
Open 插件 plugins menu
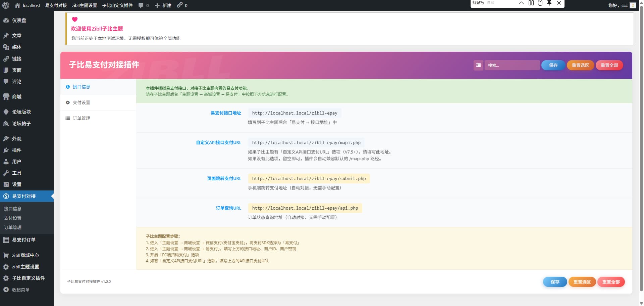pyautogui.click(x=27, y=150)
